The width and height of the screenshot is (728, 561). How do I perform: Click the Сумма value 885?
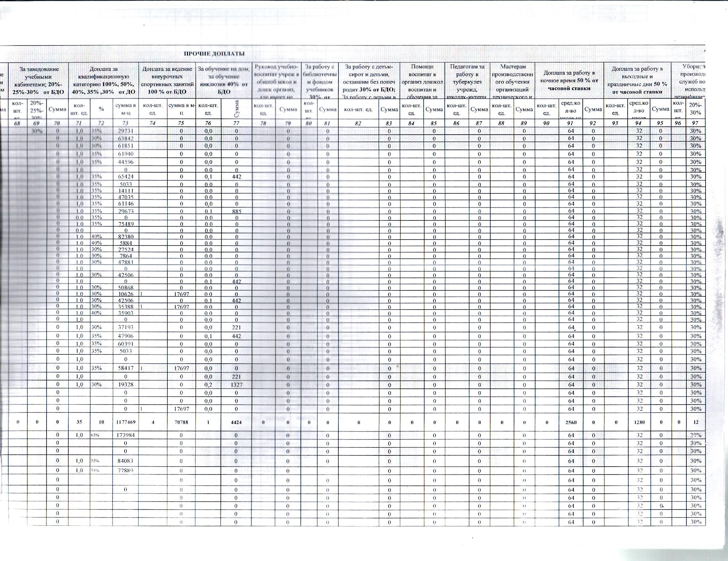236,212
